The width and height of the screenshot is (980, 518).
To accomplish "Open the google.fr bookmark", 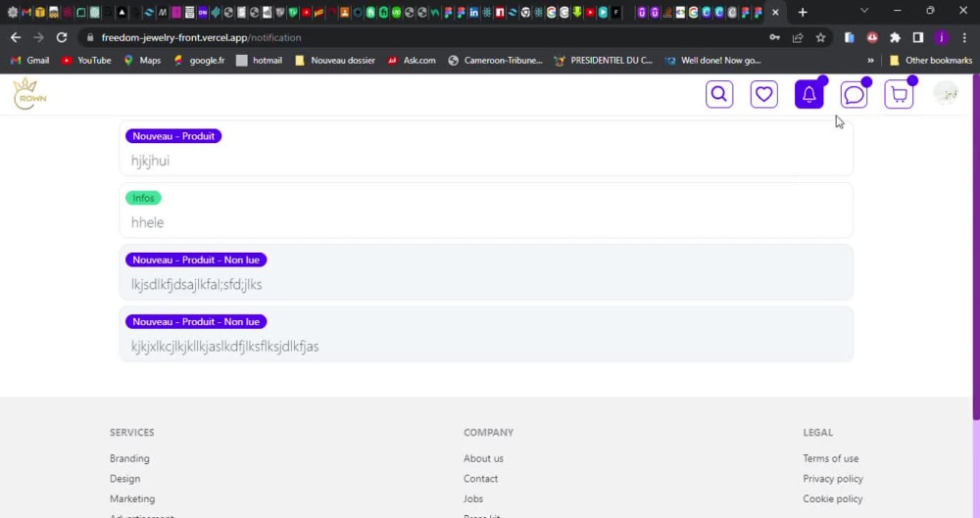I will pyautogui.click(x=199, y=61).
